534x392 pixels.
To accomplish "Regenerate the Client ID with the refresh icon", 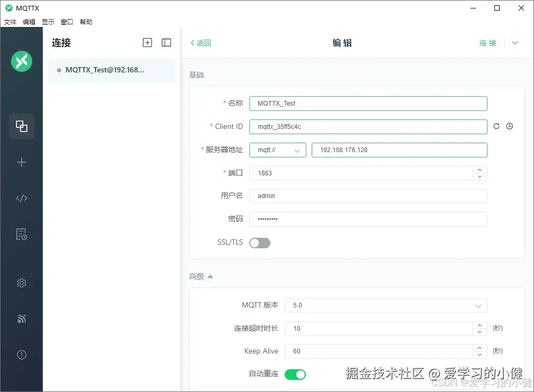I will pos(497,126).
